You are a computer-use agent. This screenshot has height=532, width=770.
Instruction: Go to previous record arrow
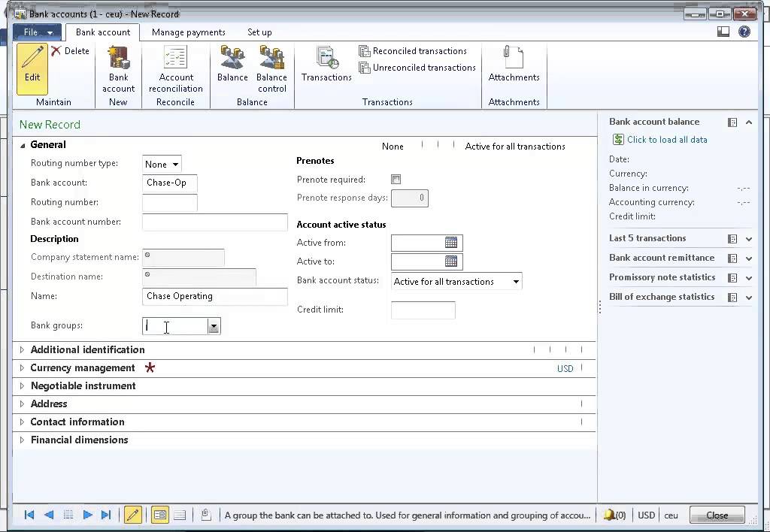click(x=49, y=515)
